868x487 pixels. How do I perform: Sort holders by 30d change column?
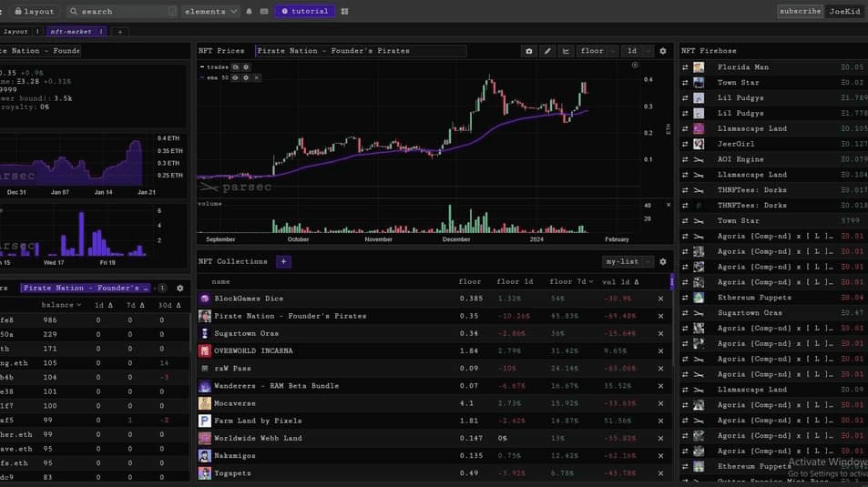point(169,306)
